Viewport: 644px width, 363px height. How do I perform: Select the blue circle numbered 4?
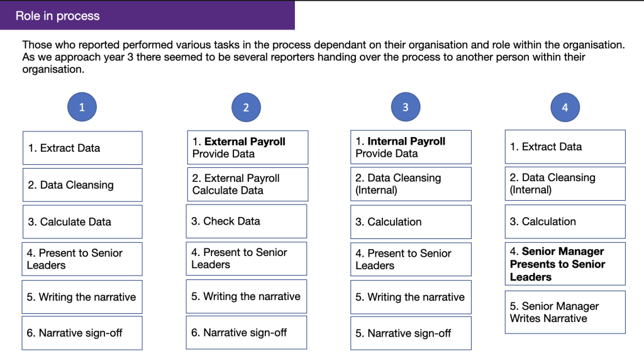[565, 108]
